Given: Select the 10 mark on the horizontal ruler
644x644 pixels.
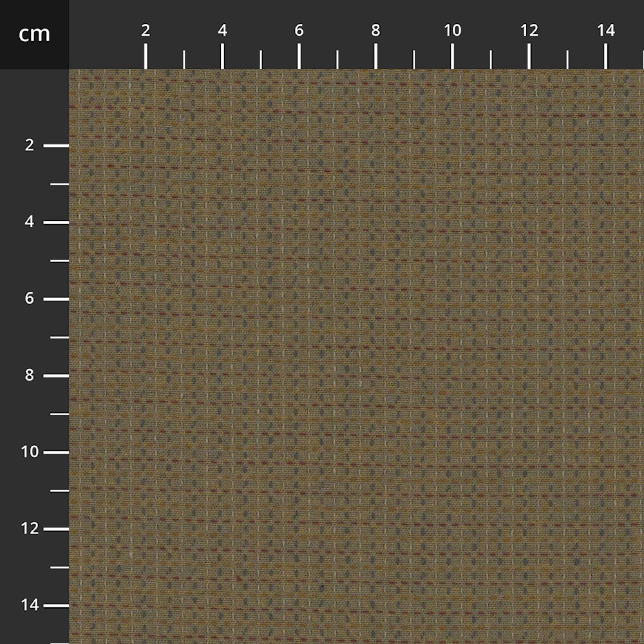Looking at the screenshot, I should click(x=452, y=30).
